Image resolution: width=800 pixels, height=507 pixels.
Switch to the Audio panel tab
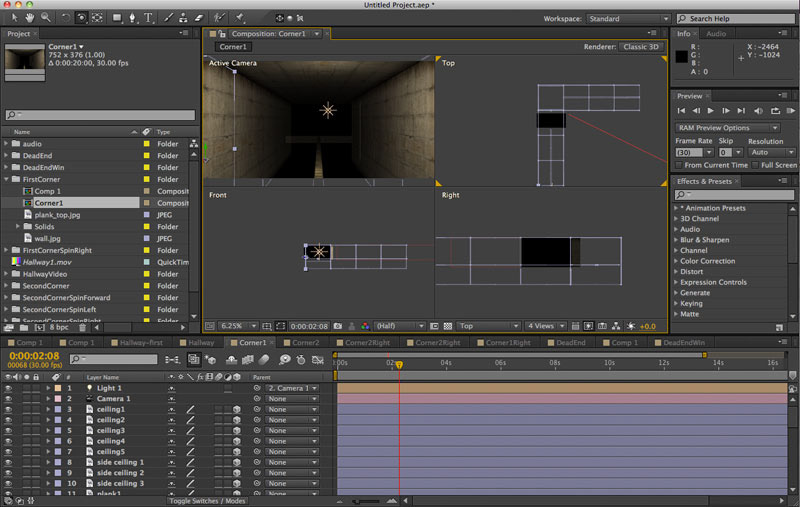click(716, 34)
